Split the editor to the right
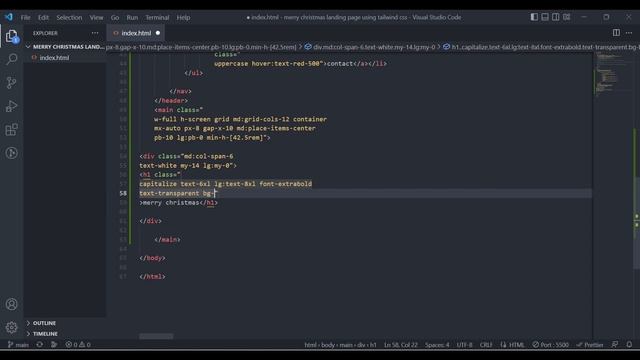The height and width of the screenshot is (360, 640). tap(616, 33)
